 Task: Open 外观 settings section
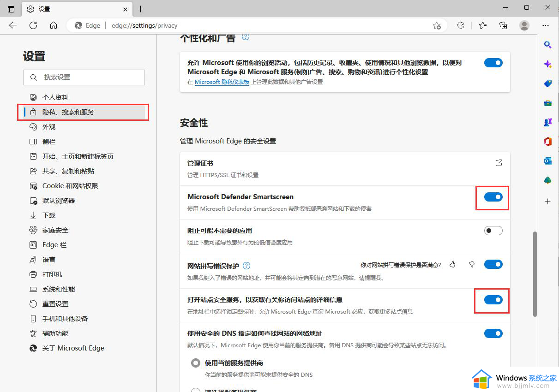coord(84,127)
